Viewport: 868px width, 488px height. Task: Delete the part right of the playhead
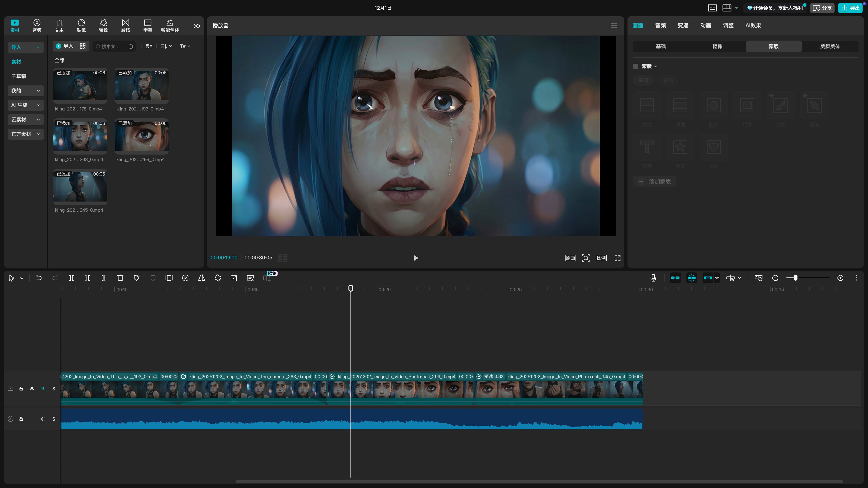pos(104,278)
